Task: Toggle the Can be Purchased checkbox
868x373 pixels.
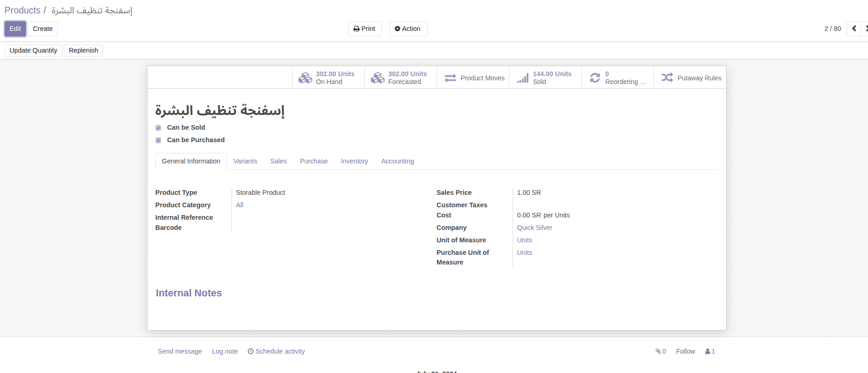Action: pos(159,140)
